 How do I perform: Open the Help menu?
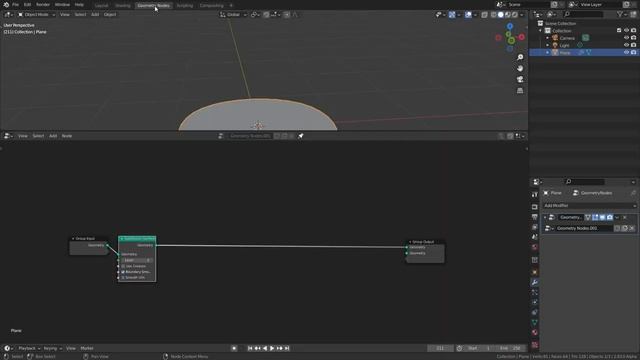(x=79, y=4)
